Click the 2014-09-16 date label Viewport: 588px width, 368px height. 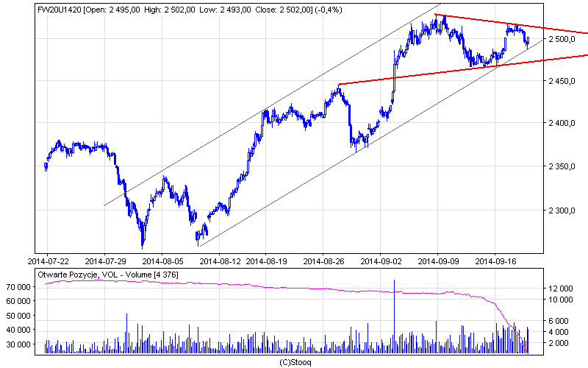495,261
